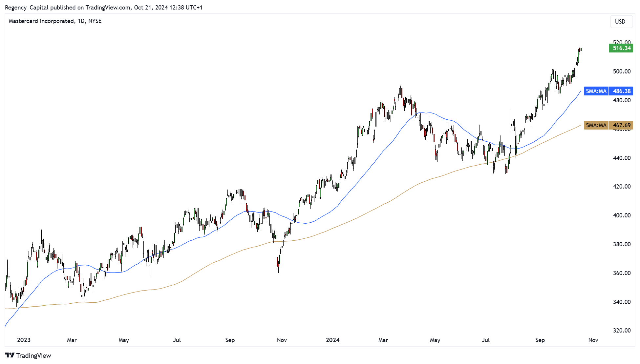Click the Sep label following the 2024 label

(540, 340)
